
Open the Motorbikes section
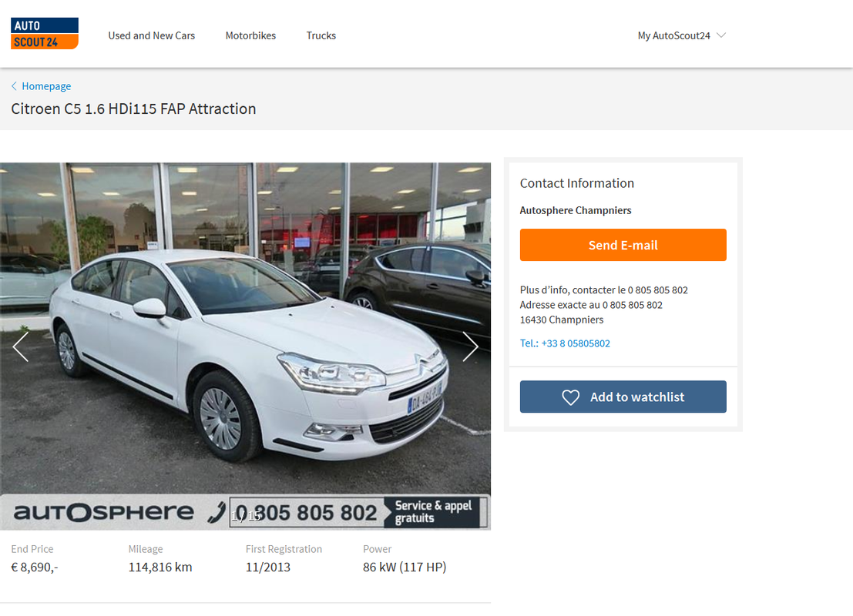point(250,35)
